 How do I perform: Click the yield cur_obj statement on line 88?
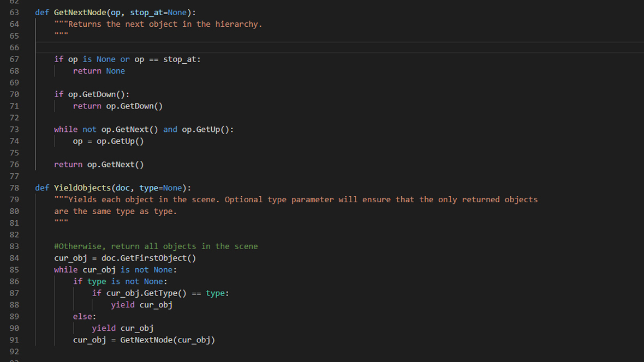[141, 304]
